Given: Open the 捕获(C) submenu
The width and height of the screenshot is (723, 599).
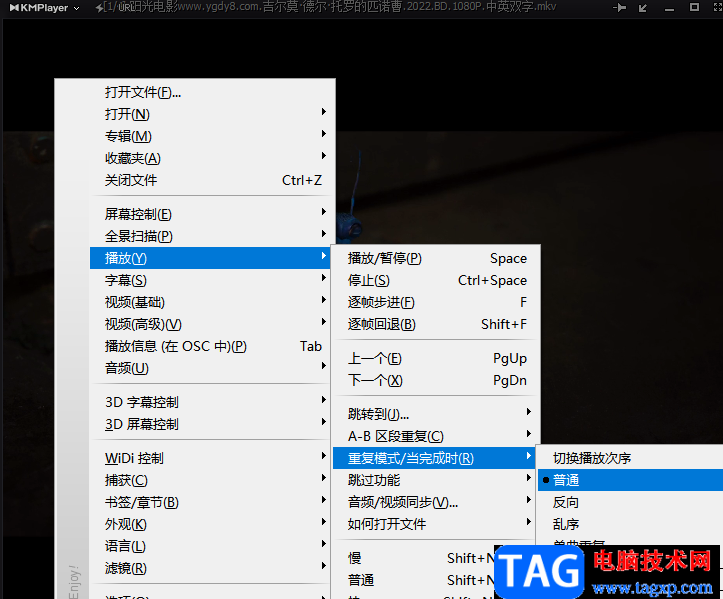Looking at the screenshot, I should click(x=210, y=480).
